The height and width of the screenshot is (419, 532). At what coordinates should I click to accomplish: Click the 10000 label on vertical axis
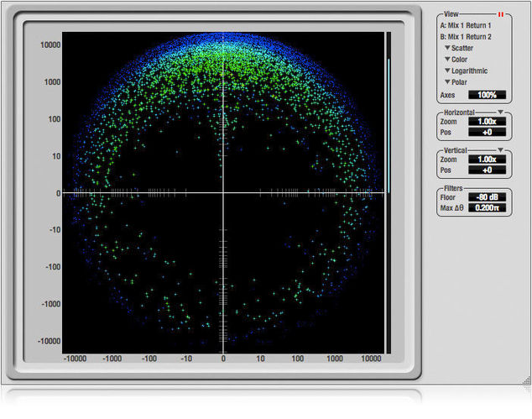click(50, 45)
